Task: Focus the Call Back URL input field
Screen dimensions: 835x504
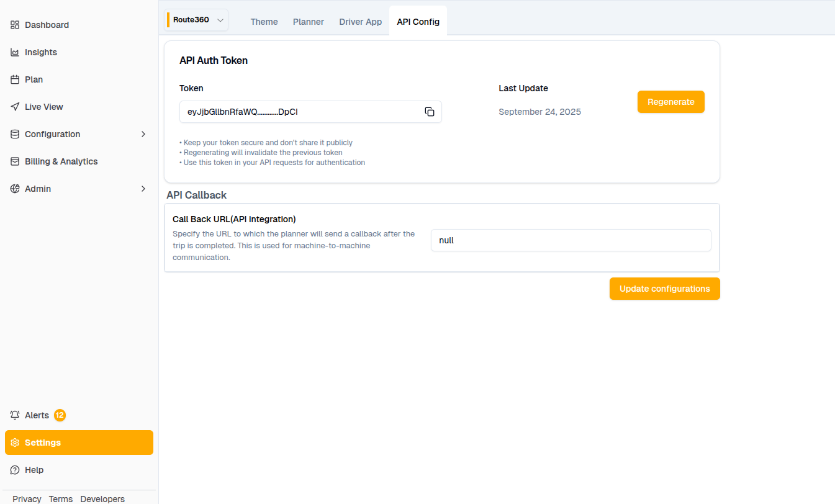Action: click(x=571, y=240)
